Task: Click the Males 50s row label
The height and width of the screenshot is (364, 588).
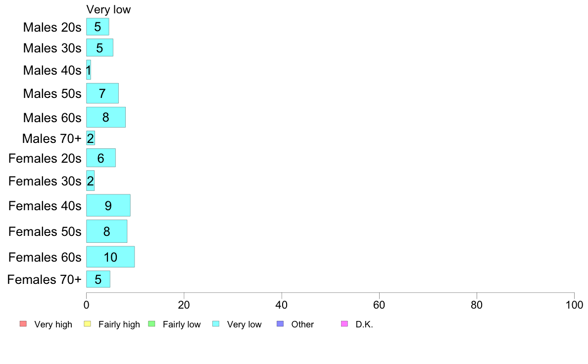Action: (52, 93)
